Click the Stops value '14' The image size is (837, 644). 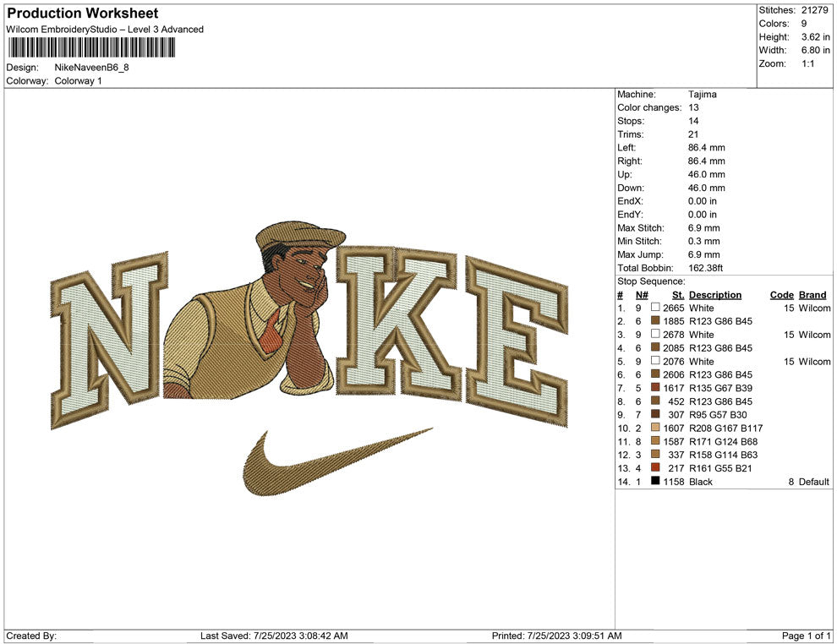[x=693, y=121]
